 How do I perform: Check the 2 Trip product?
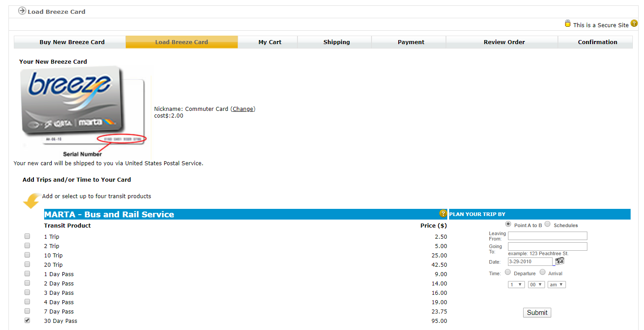(x=27, y=245)
